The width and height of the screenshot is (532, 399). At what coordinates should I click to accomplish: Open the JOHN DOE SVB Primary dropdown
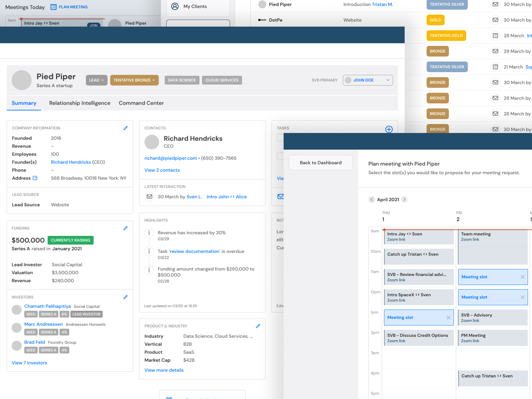(367, 80)
